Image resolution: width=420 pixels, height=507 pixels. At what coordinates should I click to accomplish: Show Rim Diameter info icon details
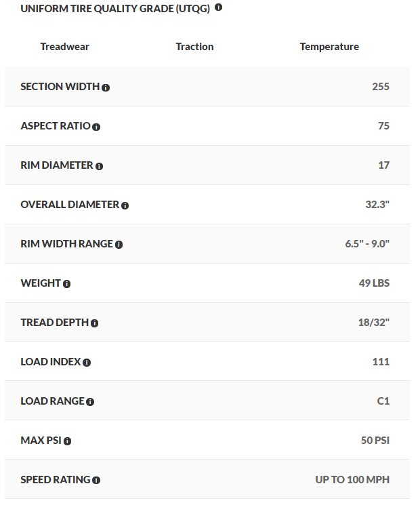[99, 166]
